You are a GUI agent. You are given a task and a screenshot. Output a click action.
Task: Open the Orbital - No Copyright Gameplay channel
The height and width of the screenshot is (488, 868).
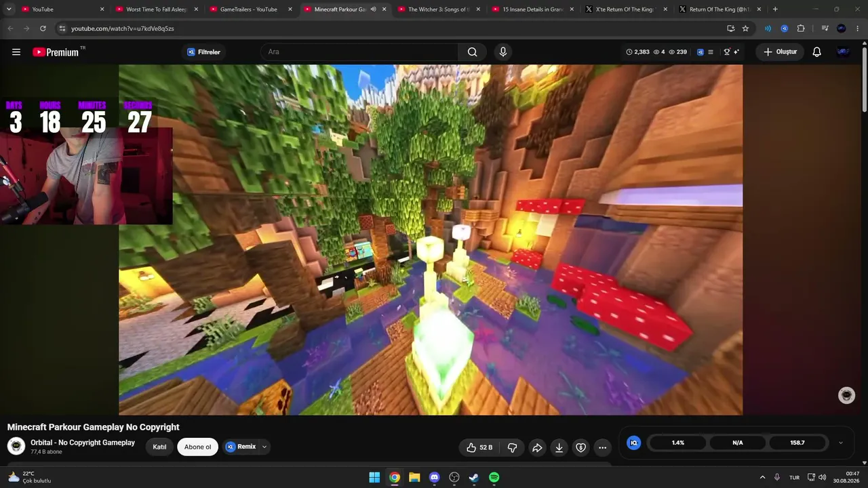coord(83,443)
